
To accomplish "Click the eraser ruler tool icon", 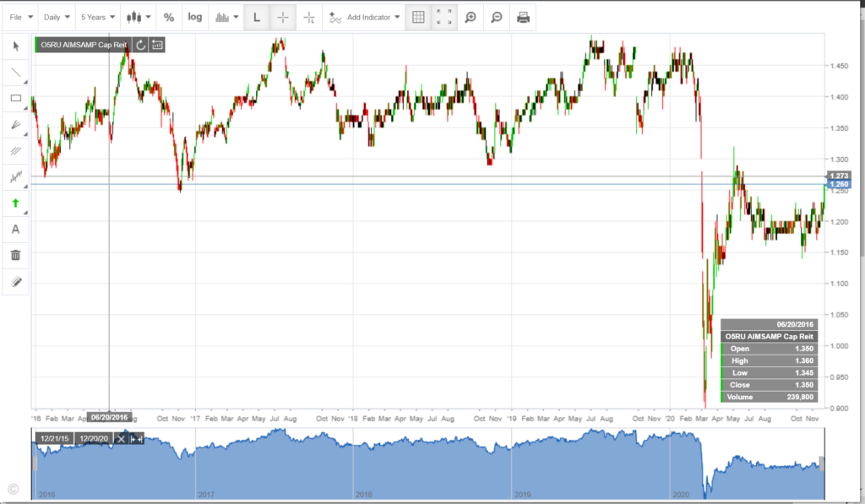I will [x=15, y=282].
